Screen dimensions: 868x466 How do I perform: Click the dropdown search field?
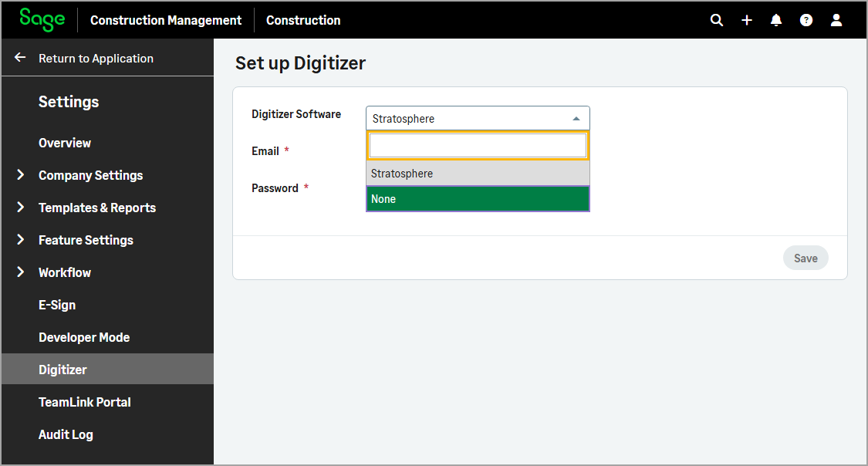pos(478,146)
